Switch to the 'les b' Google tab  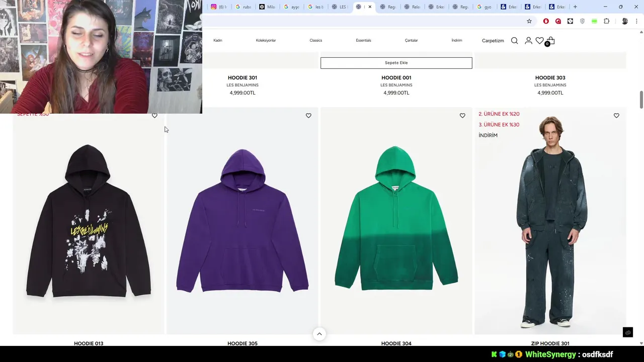[315, 7]
